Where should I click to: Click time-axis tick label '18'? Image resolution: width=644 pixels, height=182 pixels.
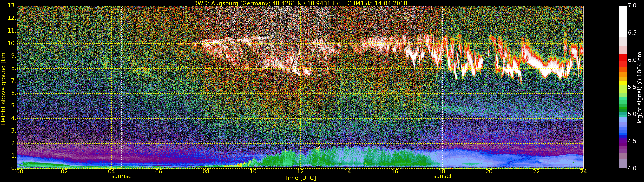pyautogui.click(x=442, y=171)
